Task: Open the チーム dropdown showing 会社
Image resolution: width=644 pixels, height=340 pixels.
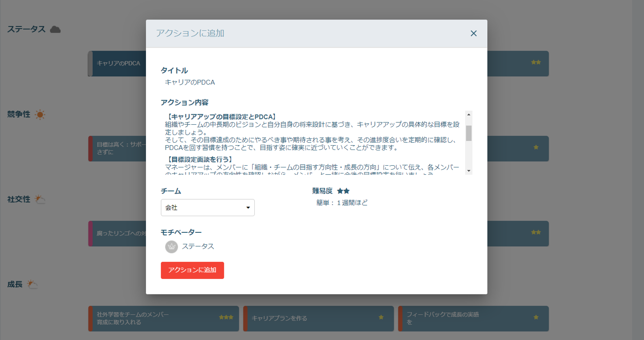Action: pyautogui.click(x=208, y=207)
